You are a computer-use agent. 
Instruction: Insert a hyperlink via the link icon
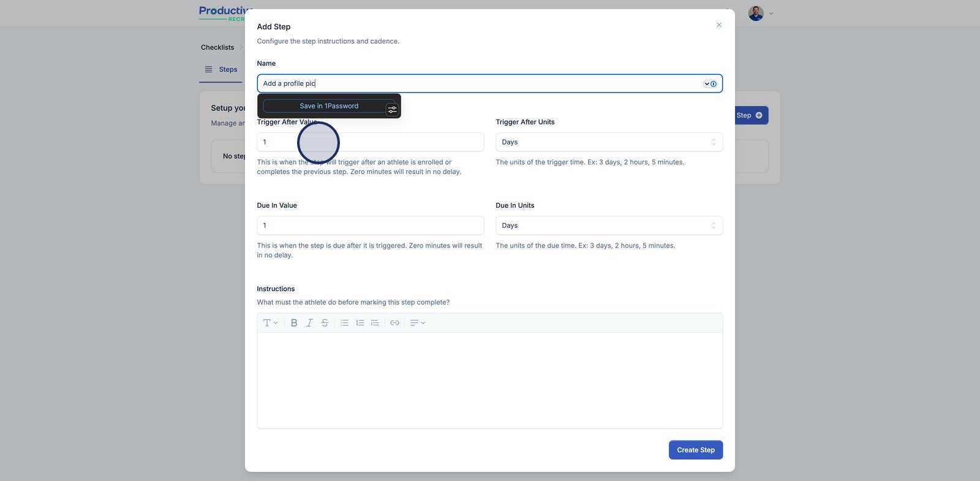tap(394, 323)
